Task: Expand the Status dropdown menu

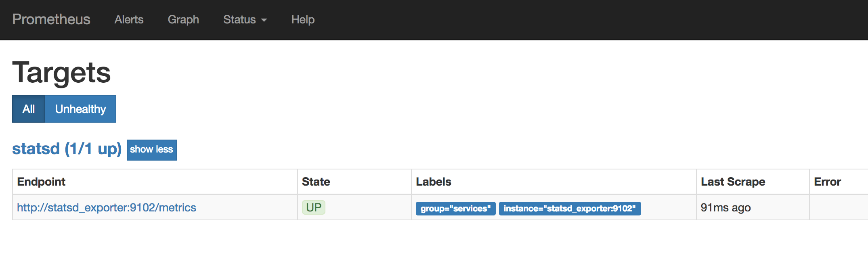Action: click(x=240, y=19)
